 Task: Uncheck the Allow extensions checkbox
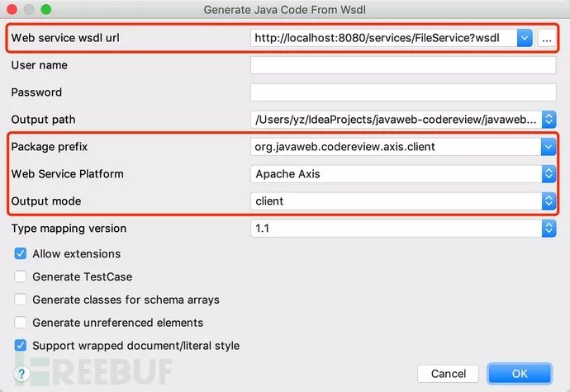click(x=20, y=253)
